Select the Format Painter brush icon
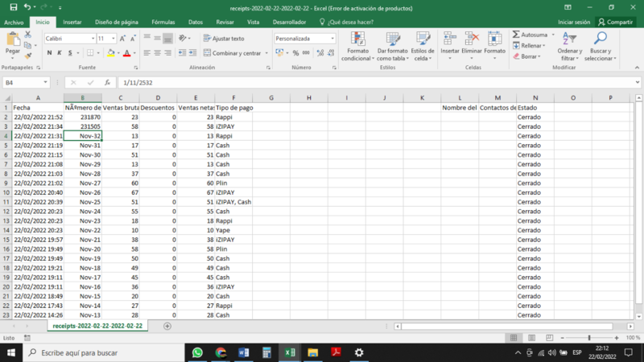Image resolution: width=644 pixels, height=362 pixels. click(x=30, y=56)
